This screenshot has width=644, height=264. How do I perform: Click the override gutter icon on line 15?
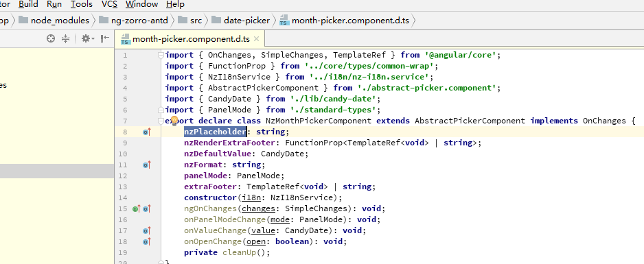(x=147, y=208)
